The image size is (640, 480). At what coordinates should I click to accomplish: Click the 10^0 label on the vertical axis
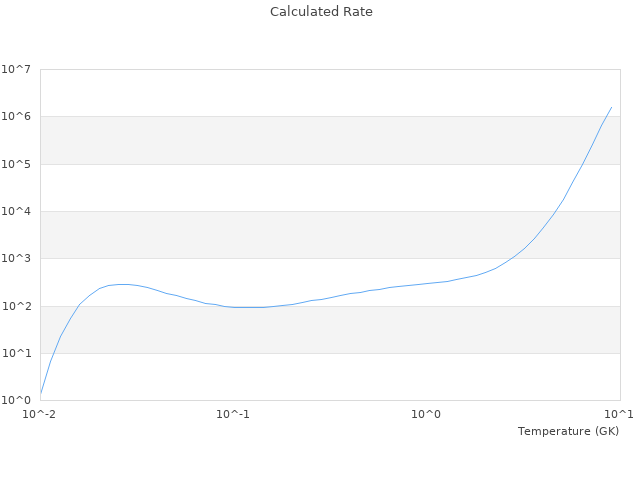15,400
